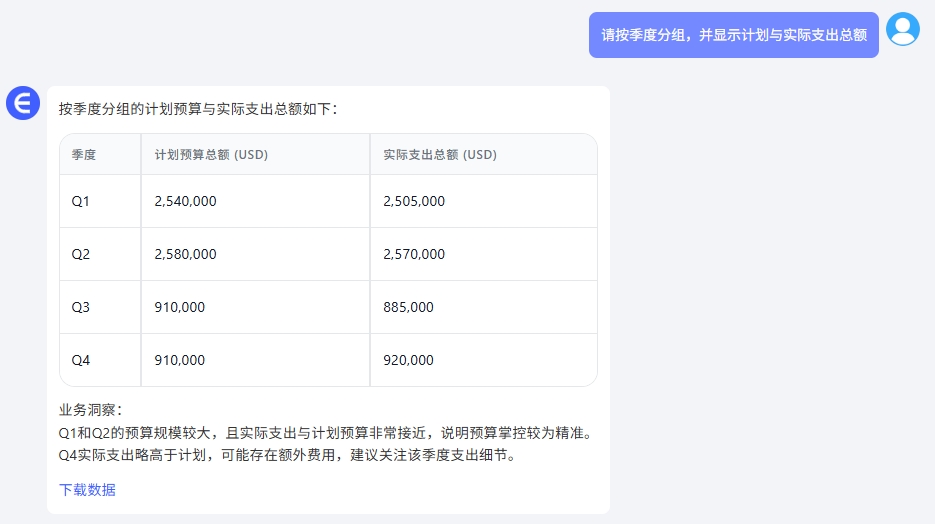Click the cell value 2,540,000
935x524 pixels.
185,201
